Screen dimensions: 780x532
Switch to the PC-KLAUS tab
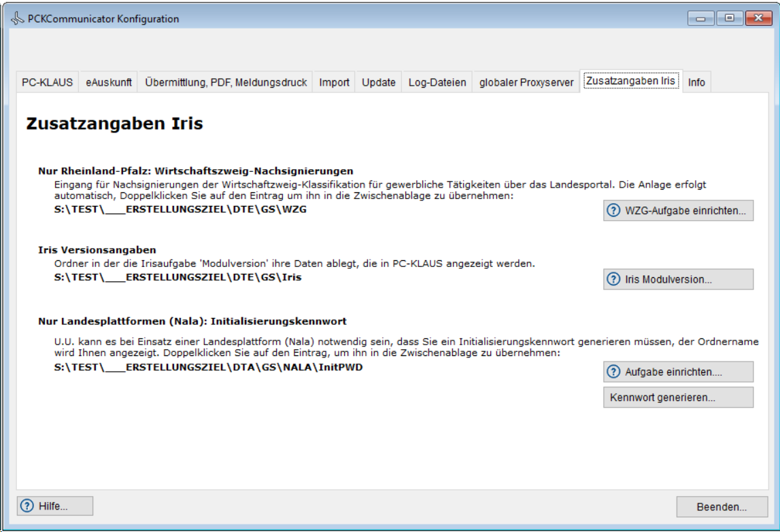[47, 82]
